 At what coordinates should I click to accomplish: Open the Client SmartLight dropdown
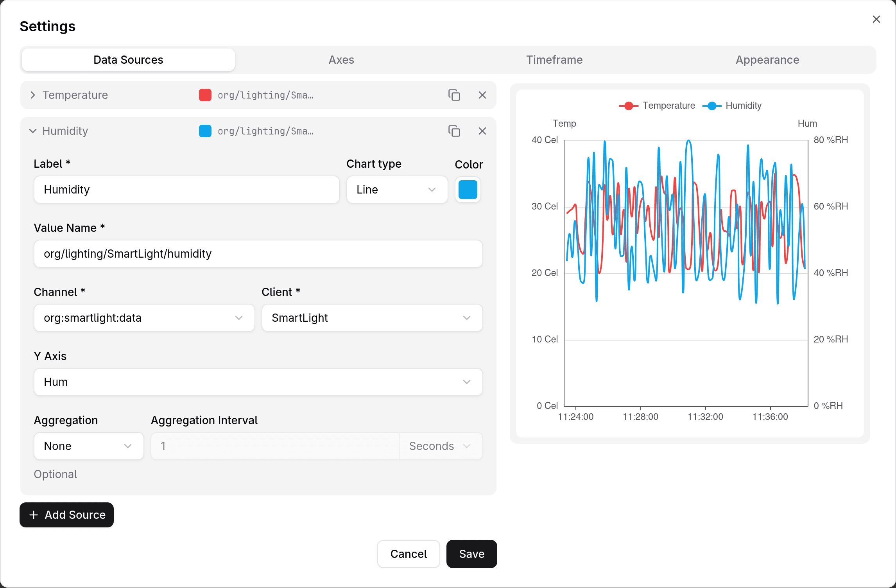pos(372,318)
